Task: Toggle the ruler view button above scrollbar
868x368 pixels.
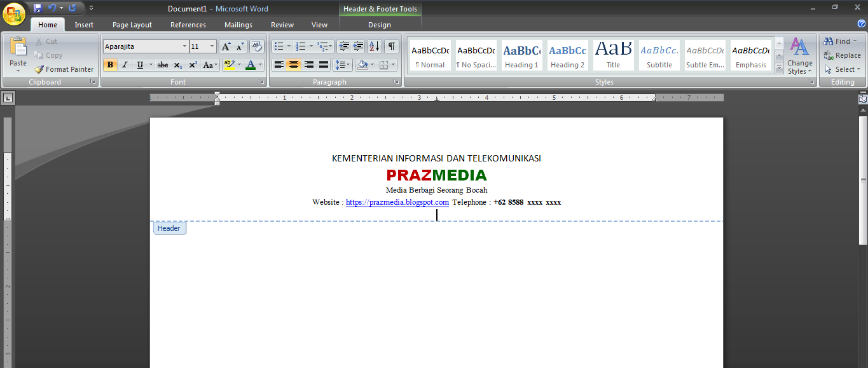Action: coord(863,99)
